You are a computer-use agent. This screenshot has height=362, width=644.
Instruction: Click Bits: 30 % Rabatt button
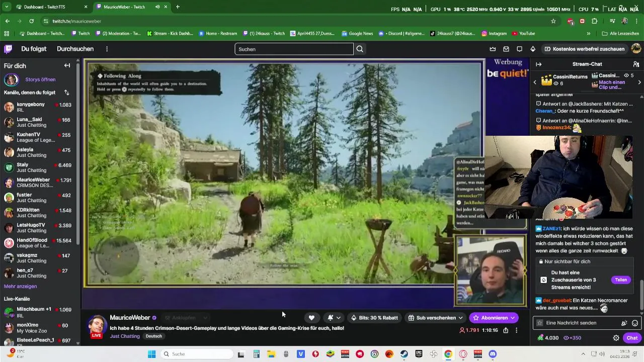click(374, 318)
